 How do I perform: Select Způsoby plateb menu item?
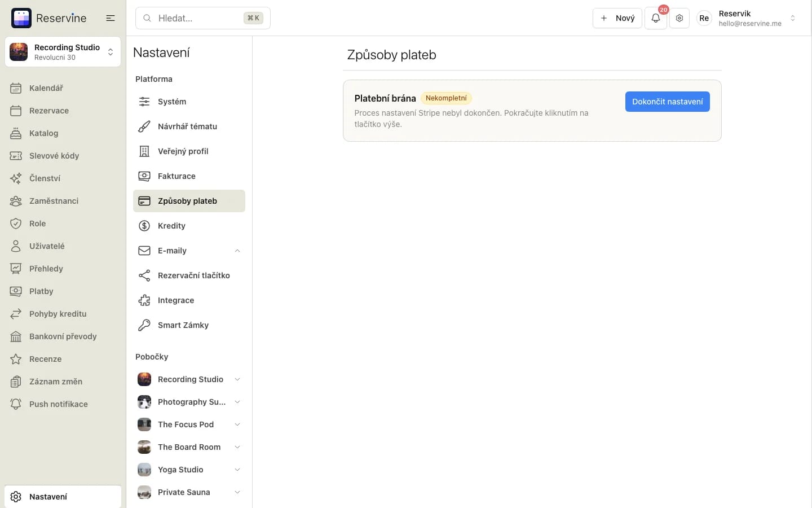189,201
